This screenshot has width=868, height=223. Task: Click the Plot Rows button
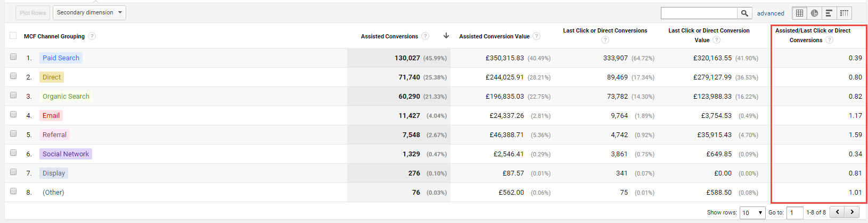tap(33, 13)
